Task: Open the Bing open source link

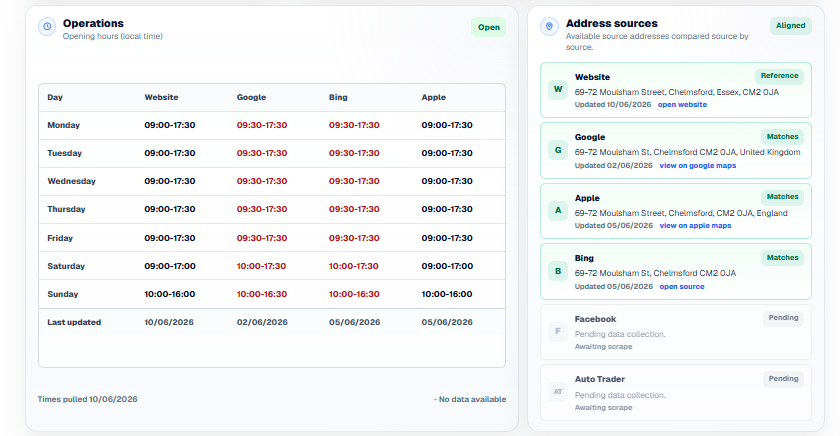Action: tap(681, 287)
